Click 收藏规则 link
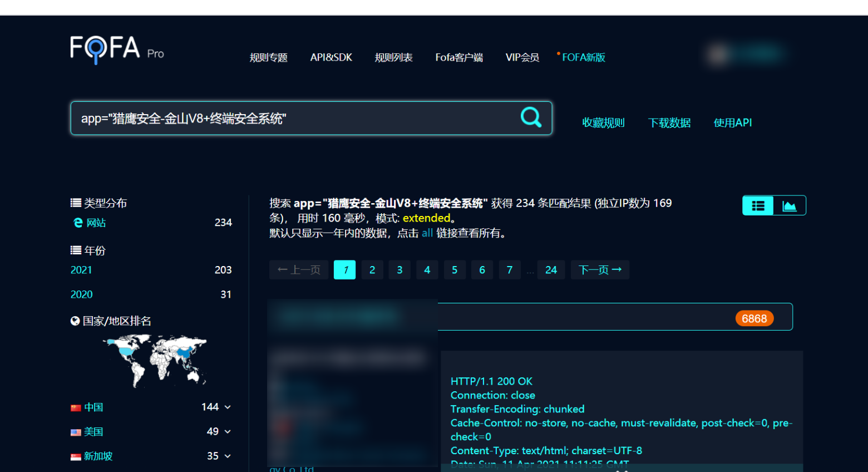 click(603, 122)
